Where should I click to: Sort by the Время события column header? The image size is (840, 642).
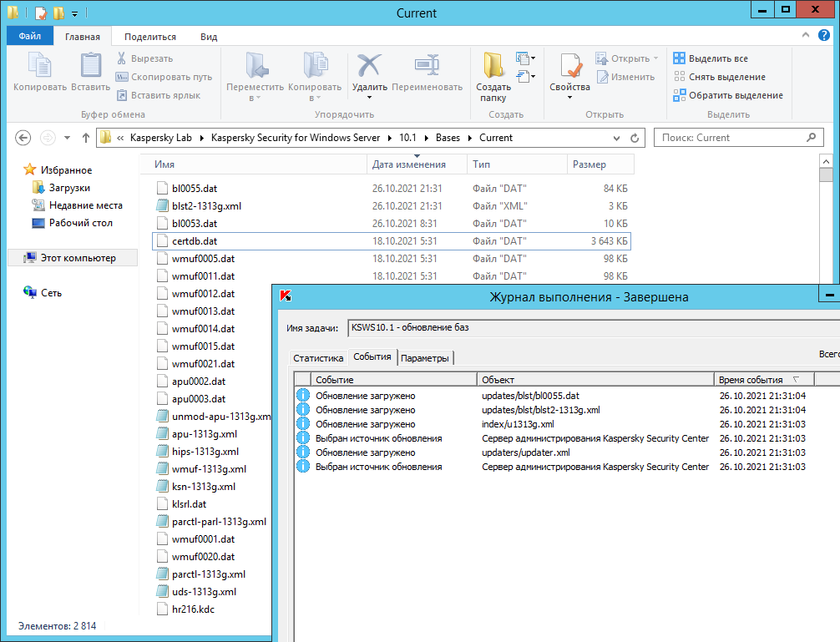click(x=750, y=380)
